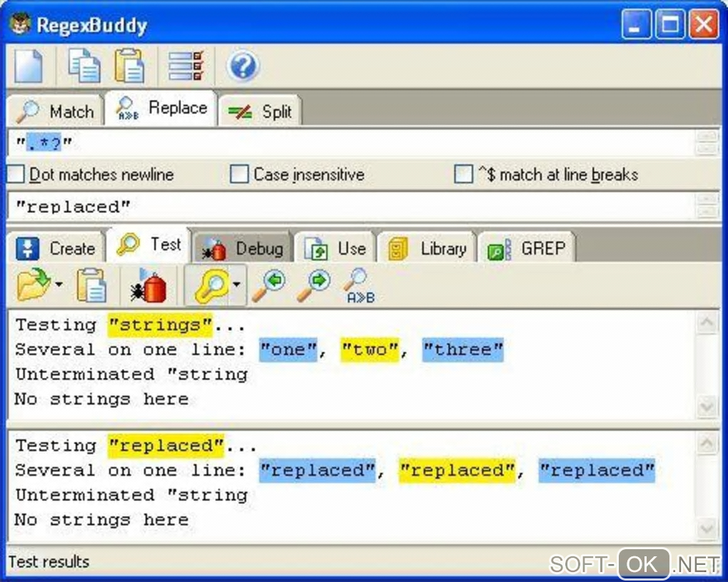Find previous match with left arrow magnifier
This screenshot has width=728, height=582.
click(x=269, y=285)
